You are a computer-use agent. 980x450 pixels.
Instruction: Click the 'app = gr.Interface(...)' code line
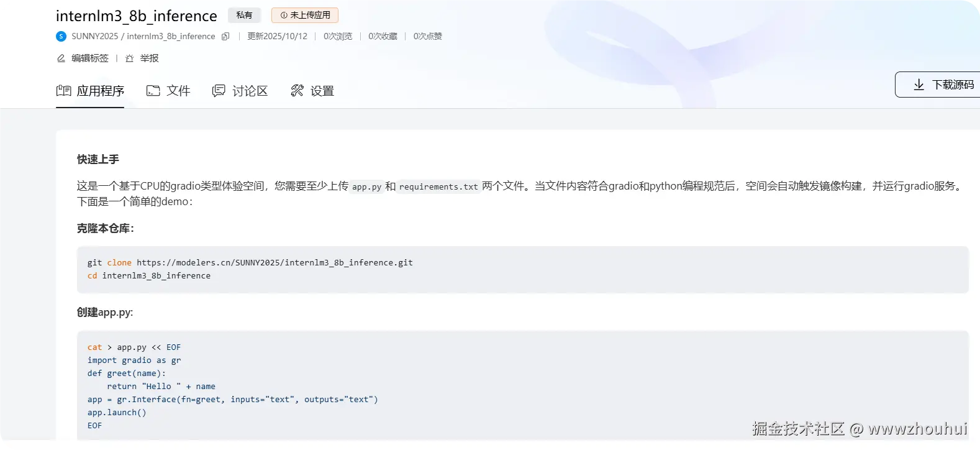233,400
